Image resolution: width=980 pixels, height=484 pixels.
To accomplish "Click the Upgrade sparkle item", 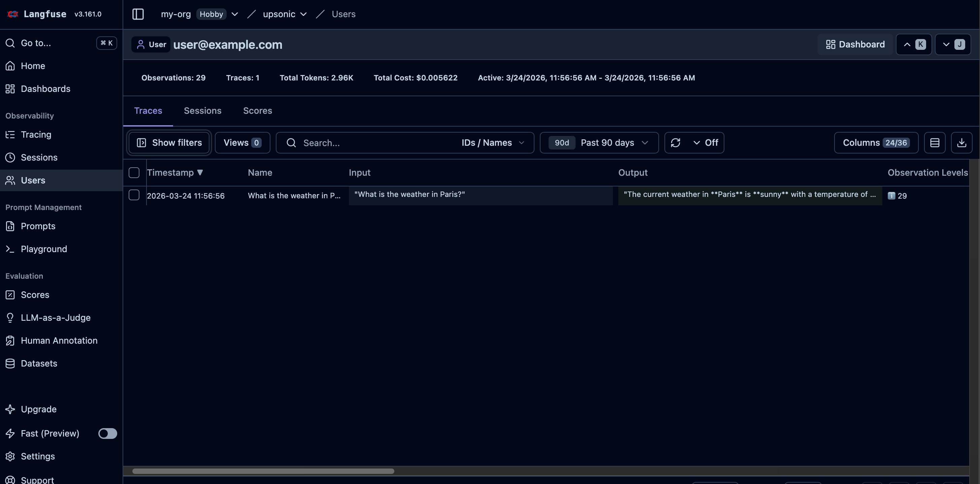I will (x=61, y=409).
